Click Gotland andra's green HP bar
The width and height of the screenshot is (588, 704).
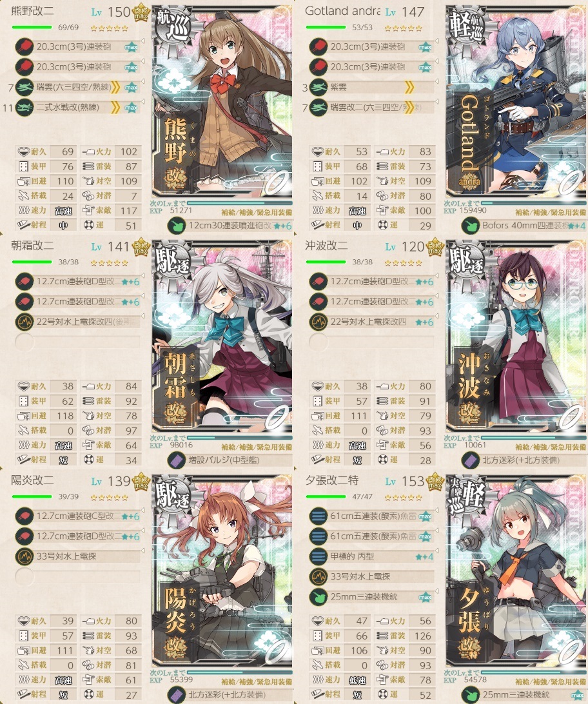(326, 27)
